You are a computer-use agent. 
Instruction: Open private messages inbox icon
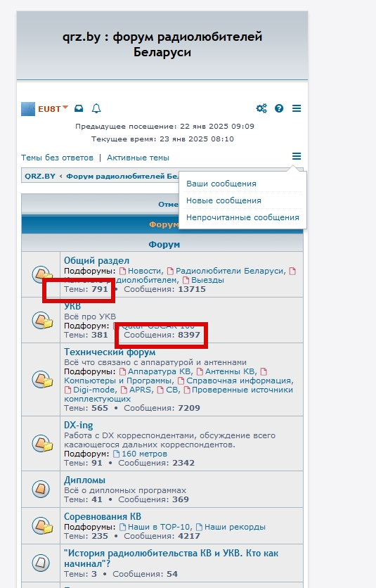(x=79, y=108)
